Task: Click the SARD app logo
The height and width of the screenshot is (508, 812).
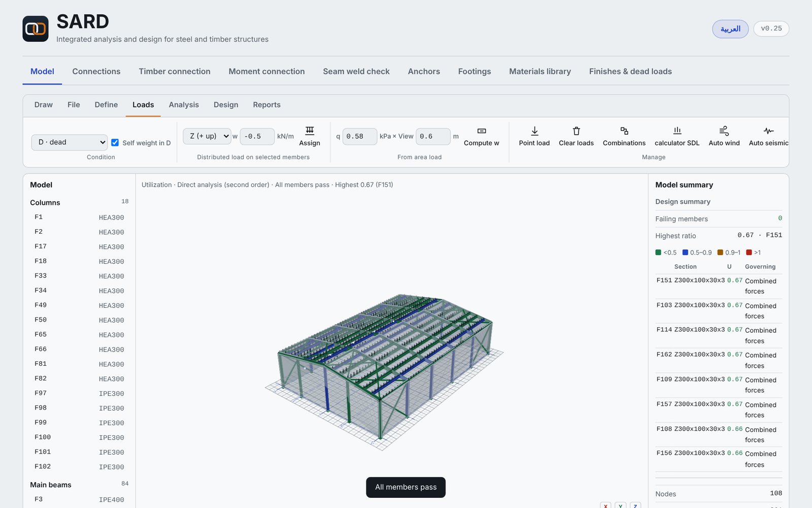Action: tap(36, 29)
